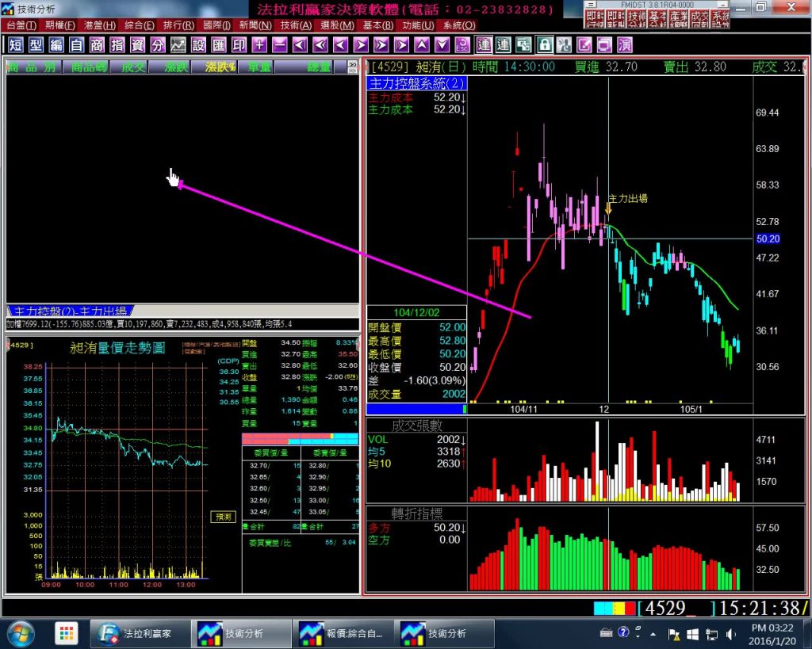
Task: Expand the 主力控盤系統(2) indicator header
Action: tap(417, 83)
